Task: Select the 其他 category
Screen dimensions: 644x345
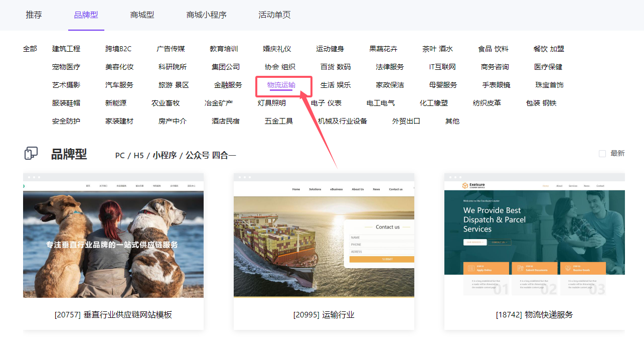Action: pyautogui.click(x=452, y=121)
